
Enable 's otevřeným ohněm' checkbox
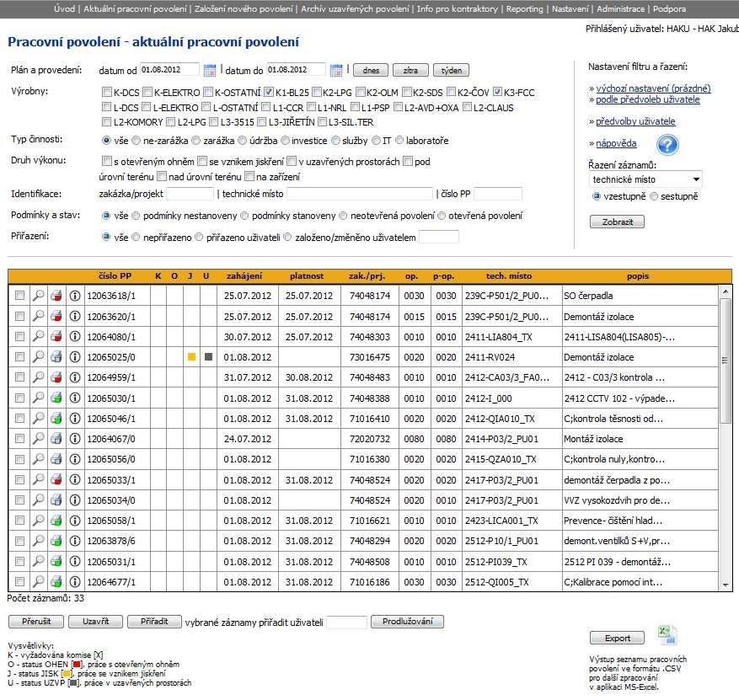[x=107, y=161]
